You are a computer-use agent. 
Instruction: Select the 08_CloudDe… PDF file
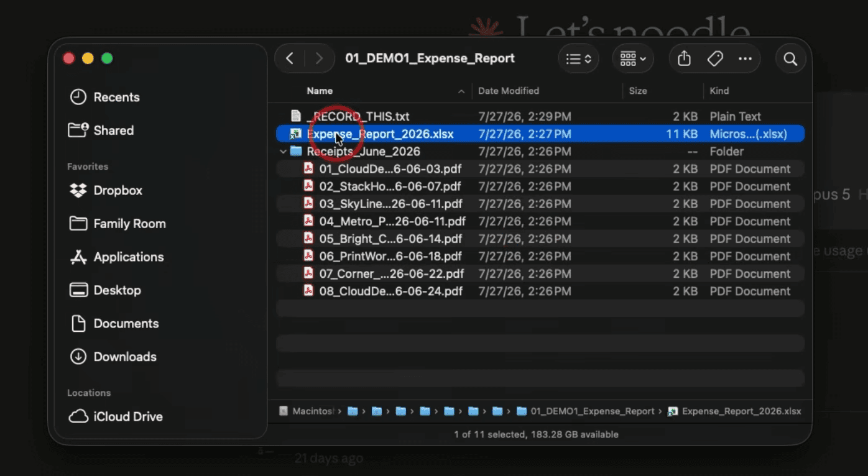tap(540, 291)
